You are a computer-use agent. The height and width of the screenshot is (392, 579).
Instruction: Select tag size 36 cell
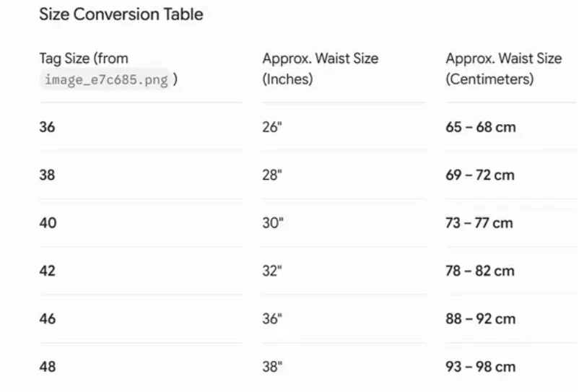[x=47, y=127]
